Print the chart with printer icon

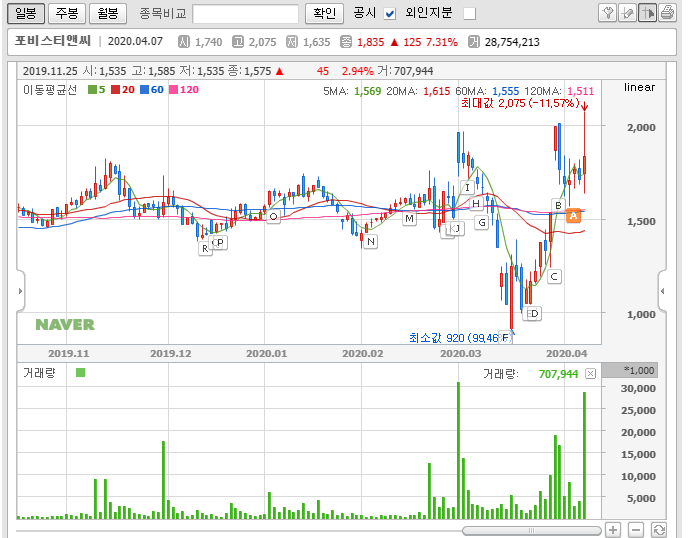667,13
